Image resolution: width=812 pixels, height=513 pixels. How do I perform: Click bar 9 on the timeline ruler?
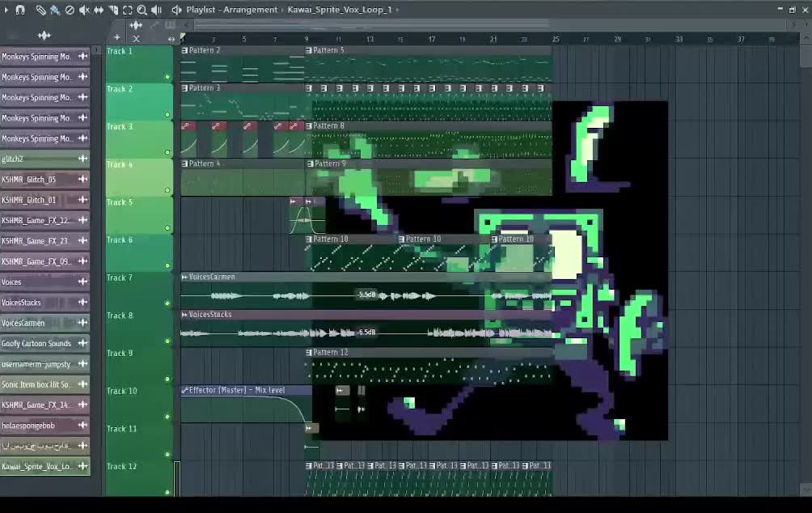[307, 40]
